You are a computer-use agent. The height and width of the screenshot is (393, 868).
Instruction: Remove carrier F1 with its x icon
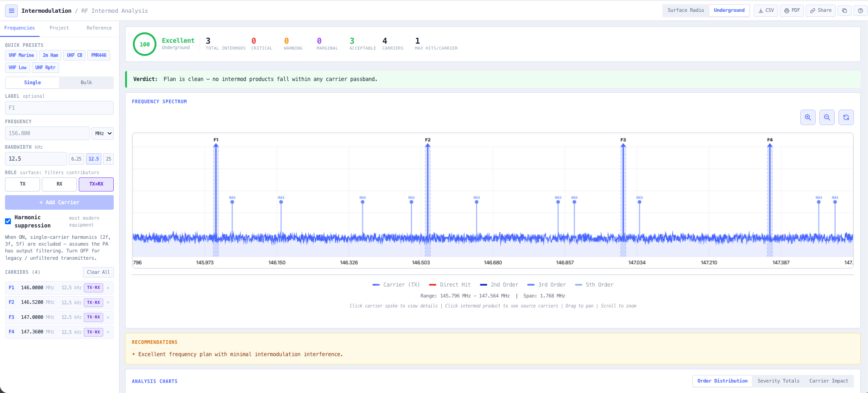[x=108, y=288]
